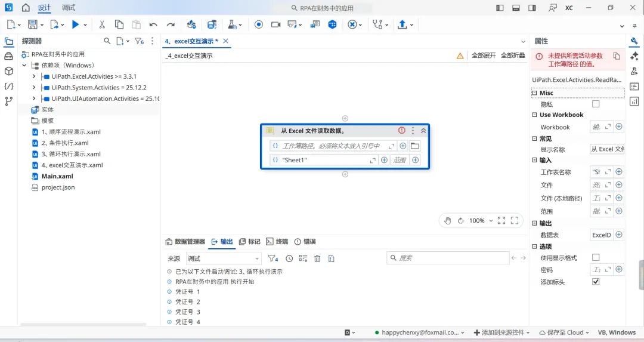Switch to the 设计 tab
The image size is (644, 342).
pyautogui.click(x=44, y=8)
